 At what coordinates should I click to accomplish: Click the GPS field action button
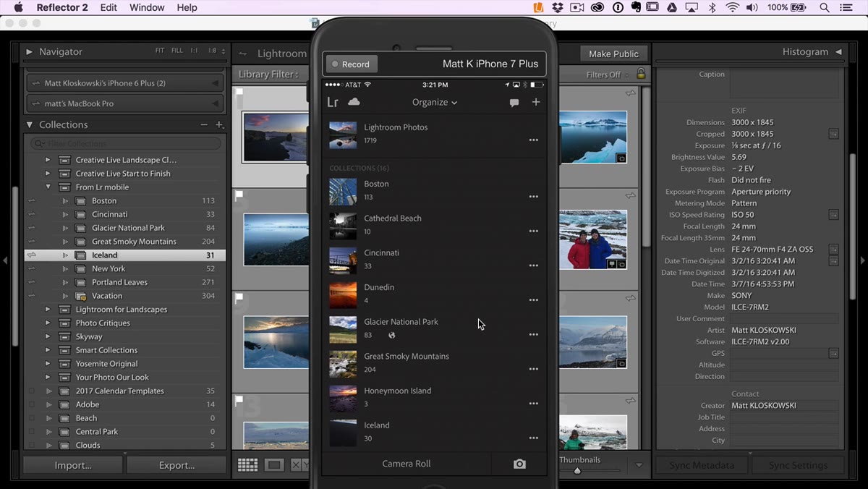(x=833, y=354)
